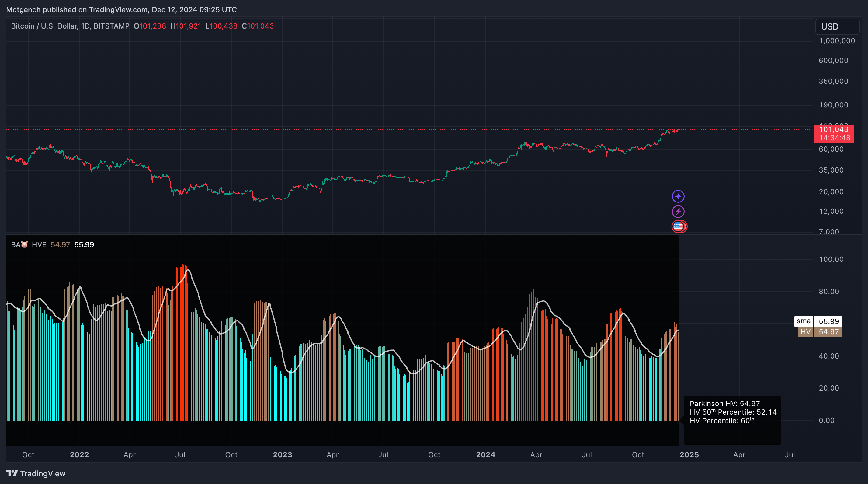Click the 60,000 price scale label
The height and width of the screenshot is (484, 868).
[831, 149]
